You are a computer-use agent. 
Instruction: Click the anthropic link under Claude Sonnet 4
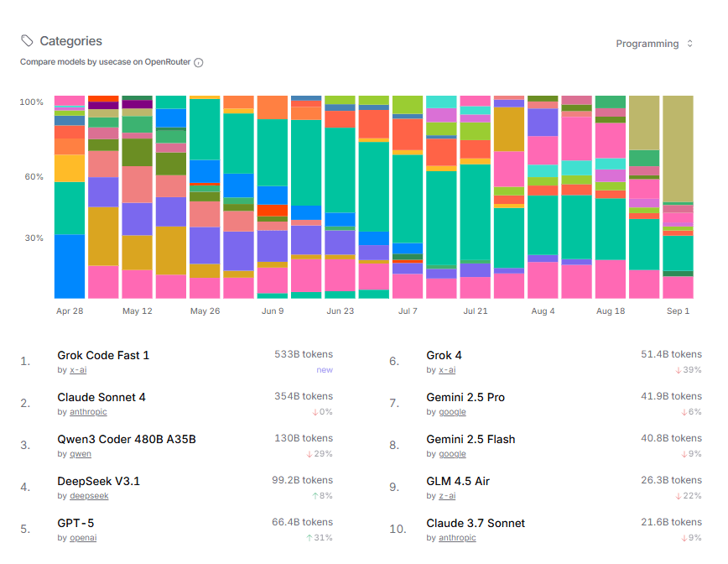(87, 412)
